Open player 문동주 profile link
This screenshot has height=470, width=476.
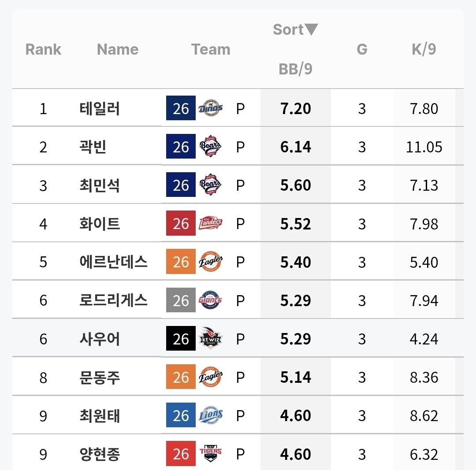(100, 377)
